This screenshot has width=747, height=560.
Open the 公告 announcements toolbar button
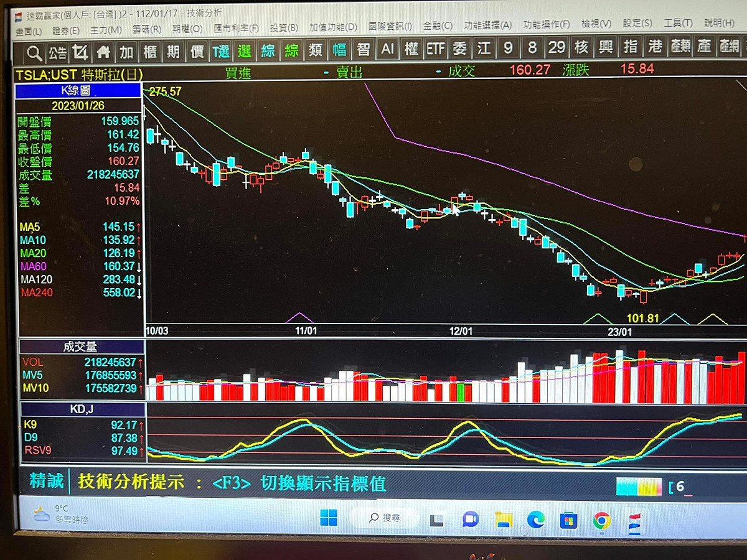57,52
